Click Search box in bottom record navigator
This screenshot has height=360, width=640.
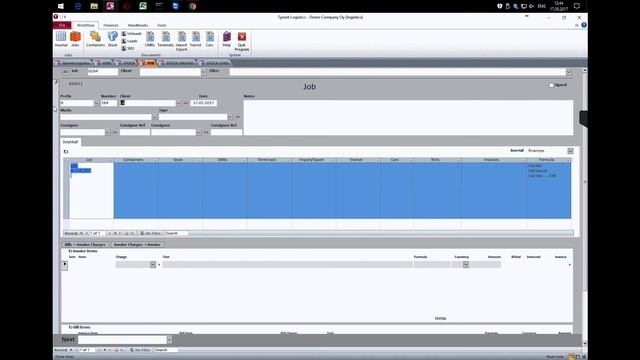click(166, 350)
